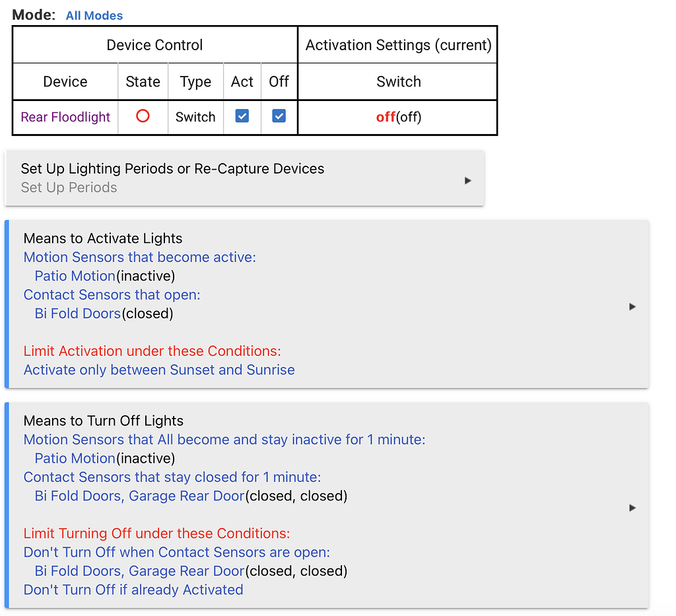Uncheck the Off checkbox for Rear Floodlight
The image size is (676, 616).
[279, 116]
